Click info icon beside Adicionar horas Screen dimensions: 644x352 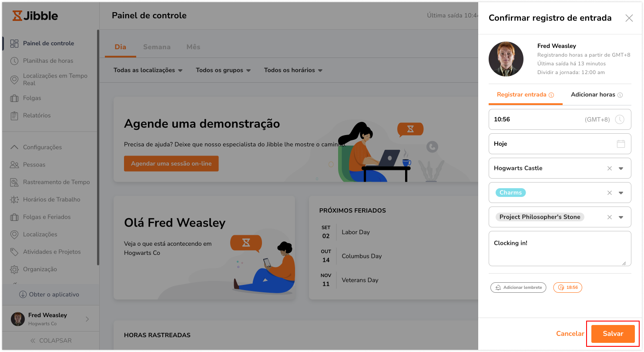620,95
